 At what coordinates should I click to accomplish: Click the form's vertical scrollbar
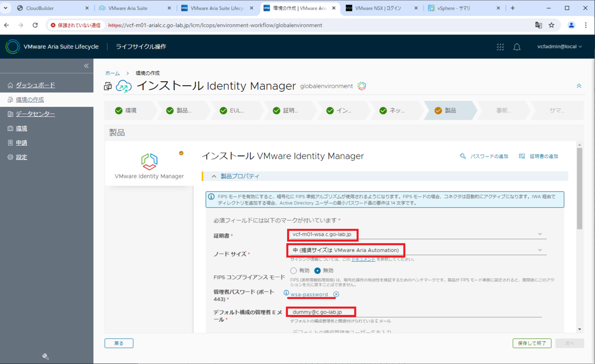pos(579,189)
